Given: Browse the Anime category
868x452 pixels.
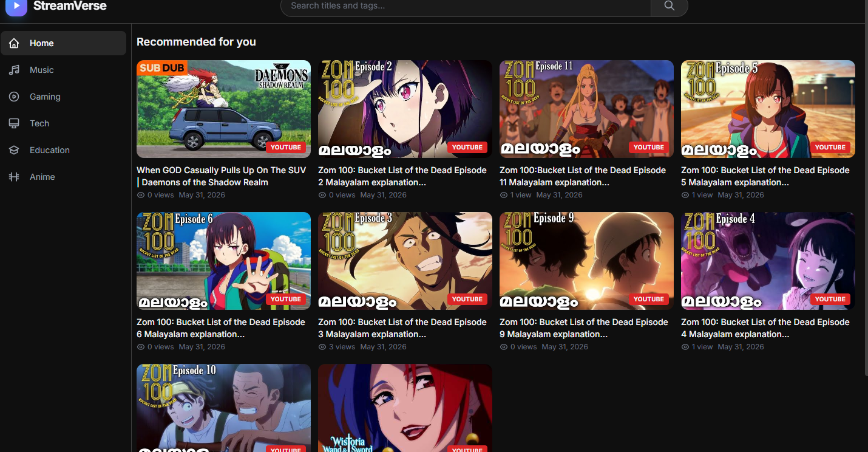Looking at the screenshot, I should [x=63, y=177].
